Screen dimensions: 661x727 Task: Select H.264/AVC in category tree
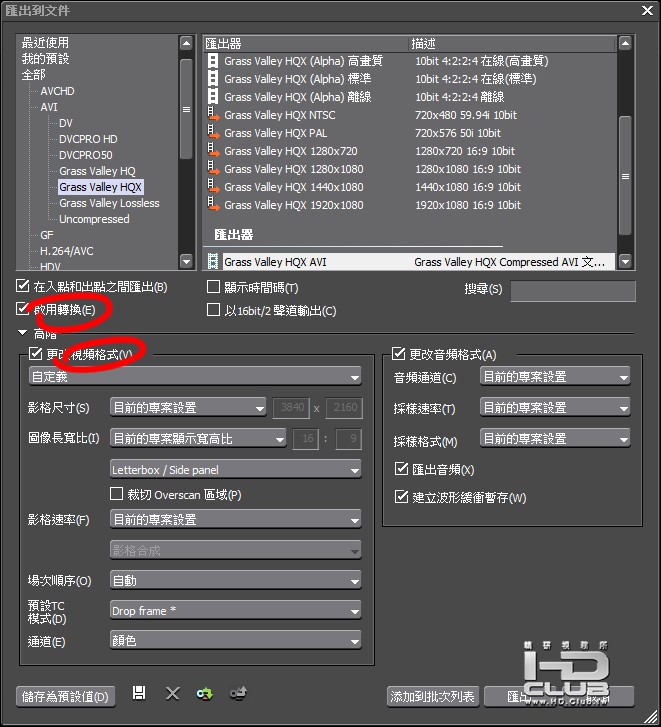[x=67, y=251]
